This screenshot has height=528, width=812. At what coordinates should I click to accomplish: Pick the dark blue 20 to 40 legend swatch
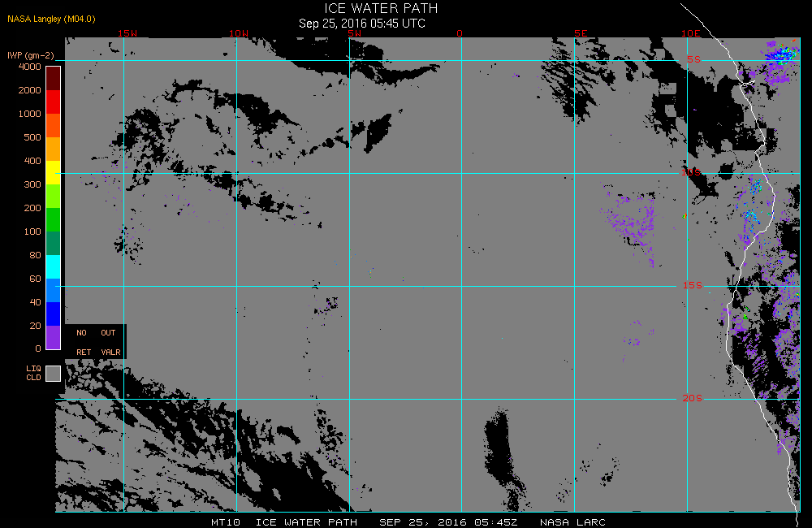[x=54, y=314]
